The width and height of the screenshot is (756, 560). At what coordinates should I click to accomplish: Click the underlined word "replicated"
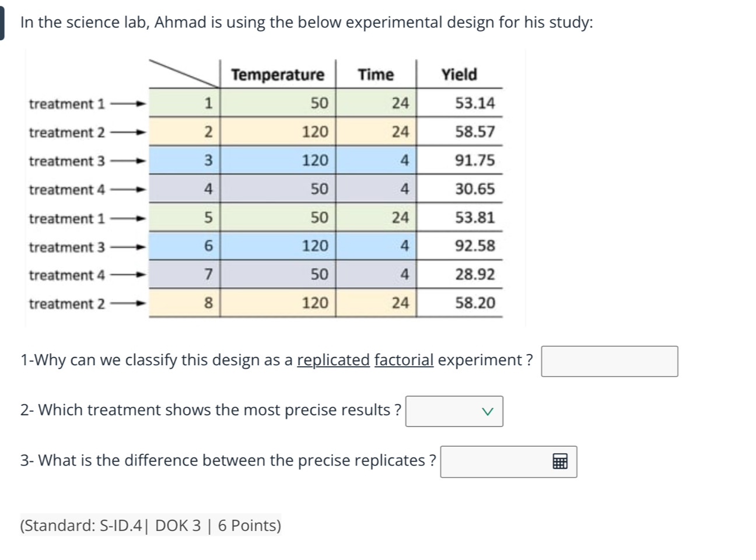(333, 360)
